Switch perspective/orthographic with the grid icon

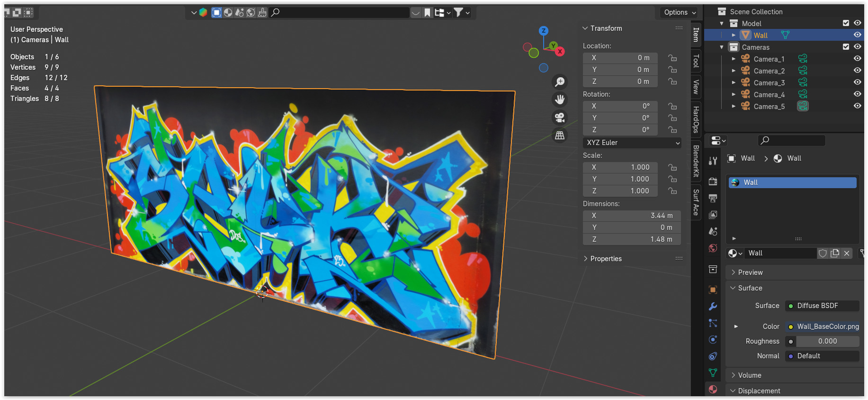[560, 136]
